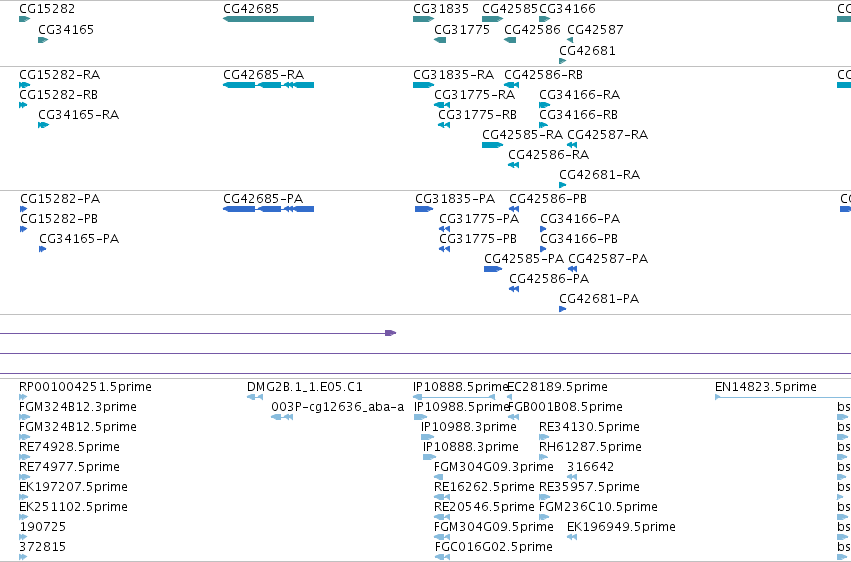
Task: Select the CG42585 gene label
Action: (x=510, y=9)
